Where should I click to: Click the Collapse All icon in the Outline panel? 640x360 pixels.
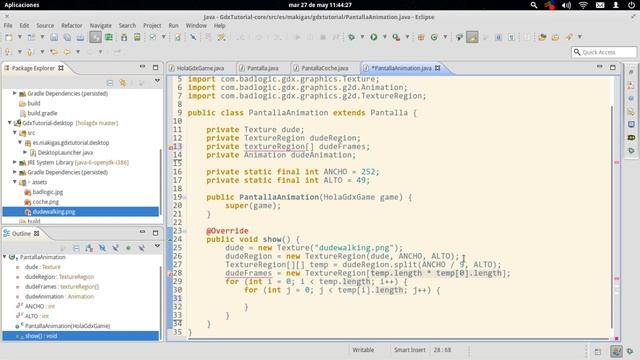[76, 248]
